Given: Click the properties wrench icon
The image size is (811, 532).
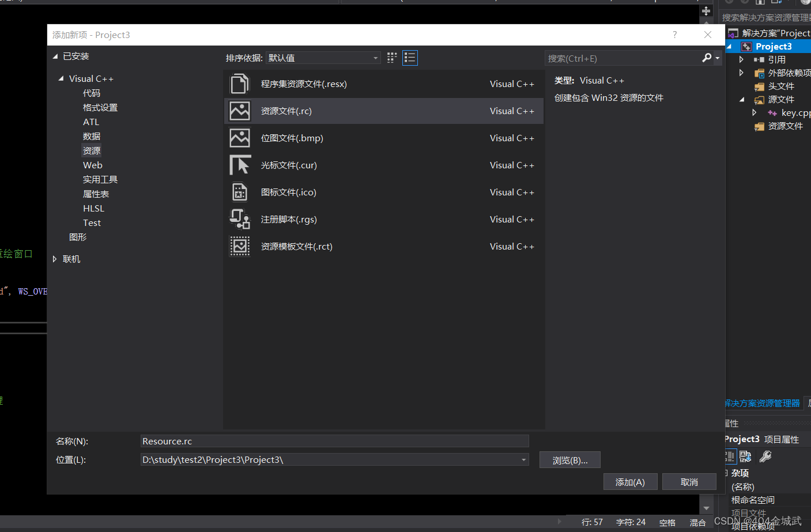Looking at the screenshot, I should click(765, 456).
